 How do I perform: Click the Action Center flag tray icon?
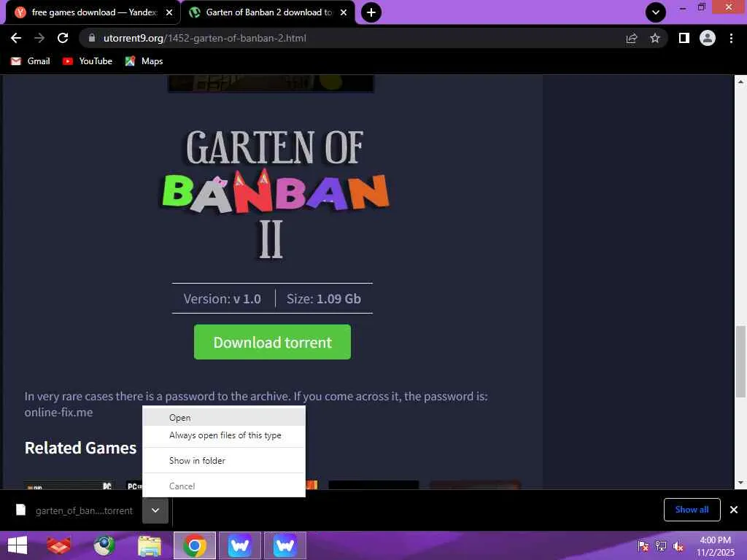pos(643,546)
